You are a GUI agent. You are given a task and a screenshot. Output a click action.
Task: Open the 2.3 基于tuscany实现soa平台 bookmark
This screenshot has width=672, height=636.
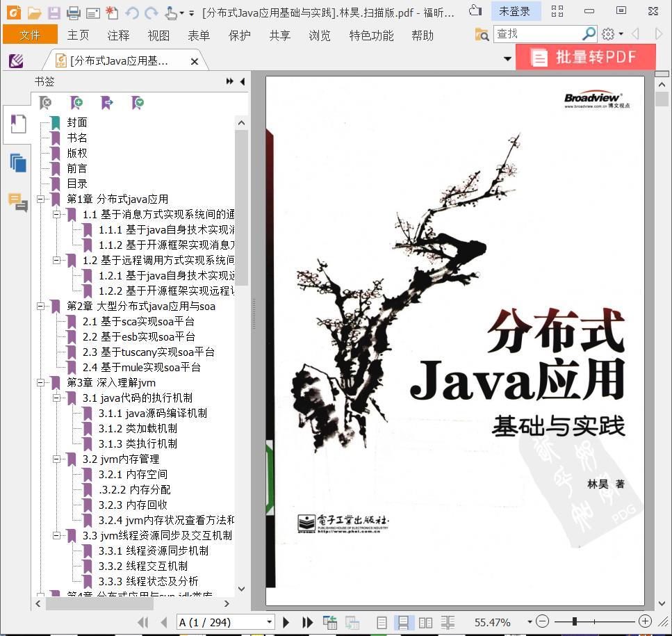[149, 352]
